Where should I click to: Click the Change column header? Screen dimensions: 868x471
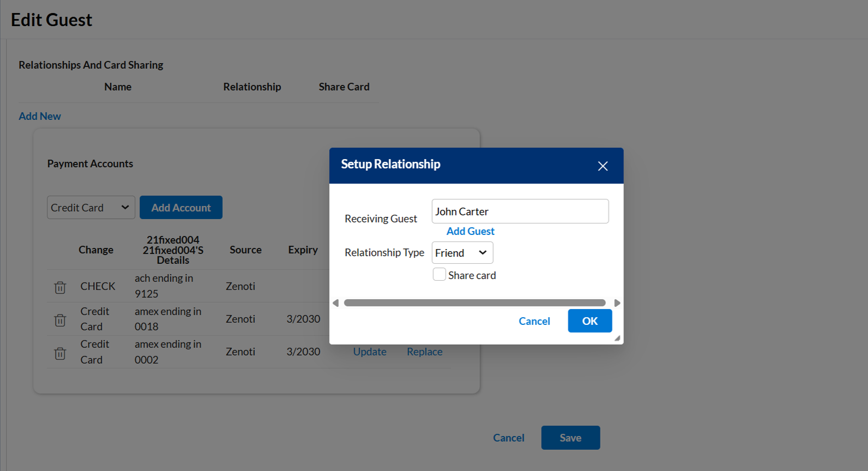(x=96, y=250)
